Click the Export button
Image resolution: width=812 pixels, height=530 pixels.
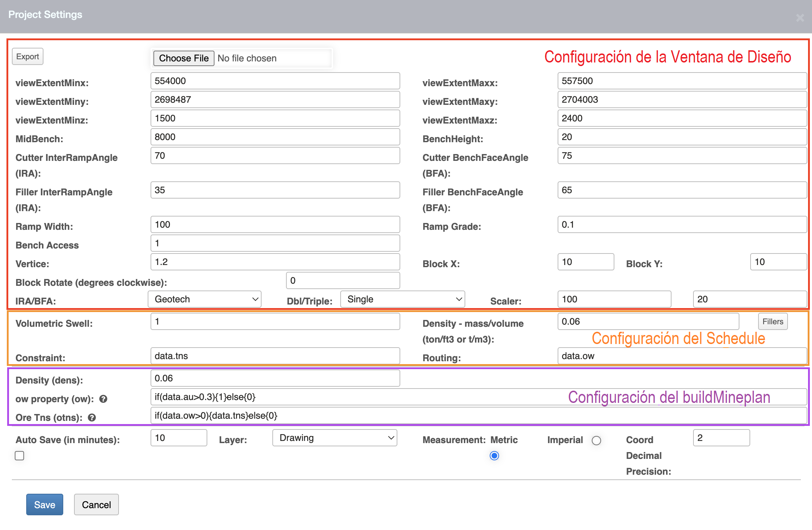click(x=28, y=57)
